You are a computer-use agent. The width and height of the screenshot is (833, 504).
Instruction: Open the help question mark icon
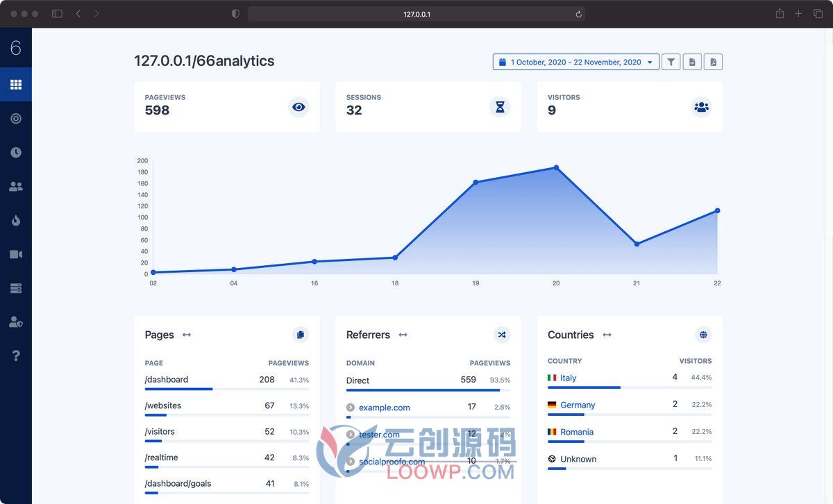[x=16, y=356]
